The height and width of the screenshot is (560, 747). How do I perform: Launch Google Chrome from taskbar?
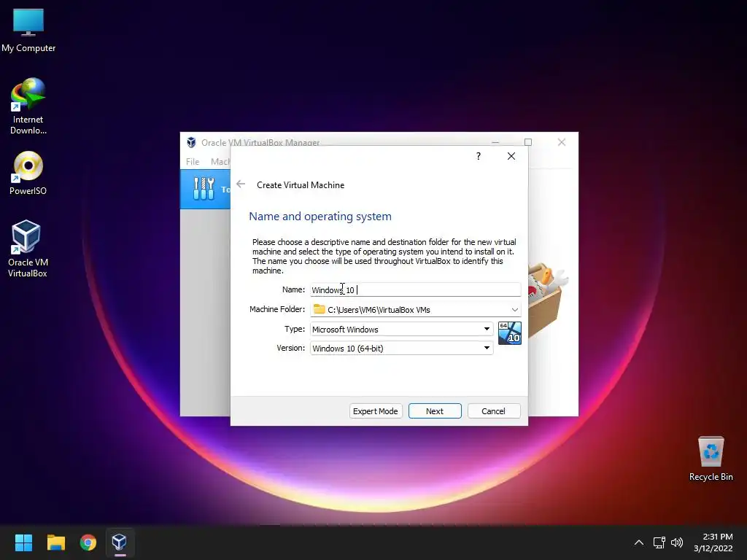[x=88, y=542]
